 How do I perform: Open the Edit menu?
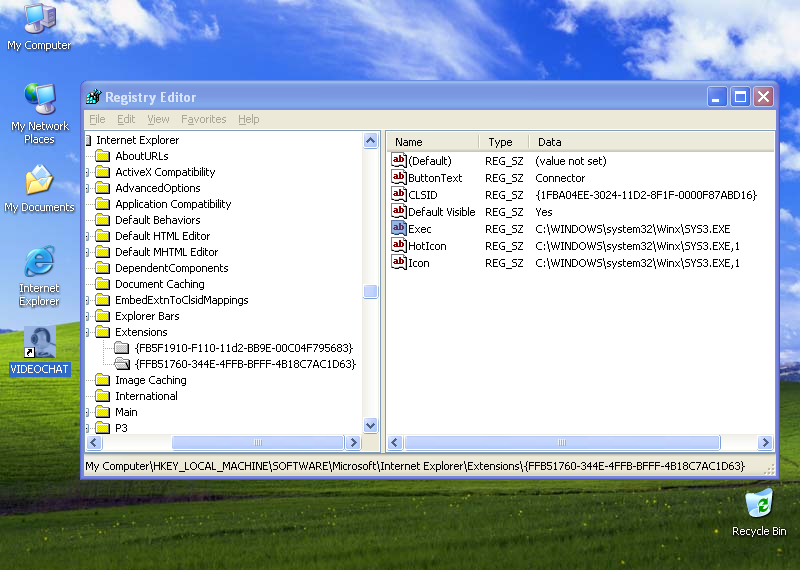pyautogui.click(x=126, y=119)
